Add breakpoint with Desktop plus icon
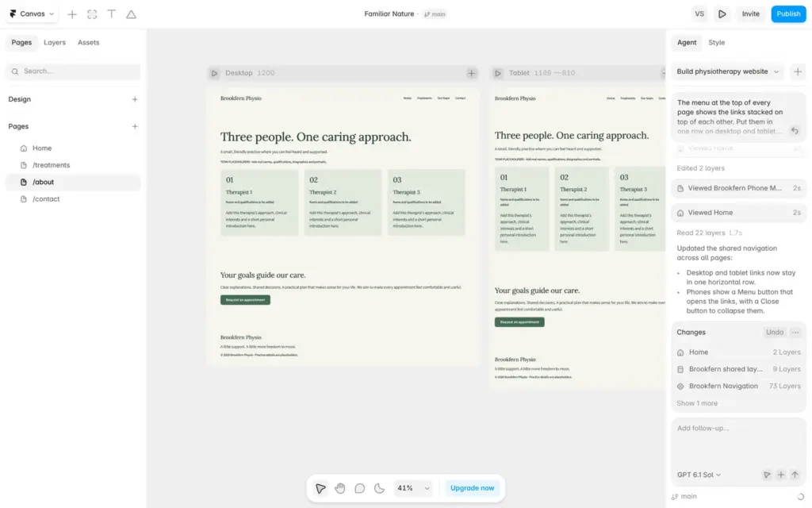This screenshot has height=508, width=812. (x=471, y=73)
